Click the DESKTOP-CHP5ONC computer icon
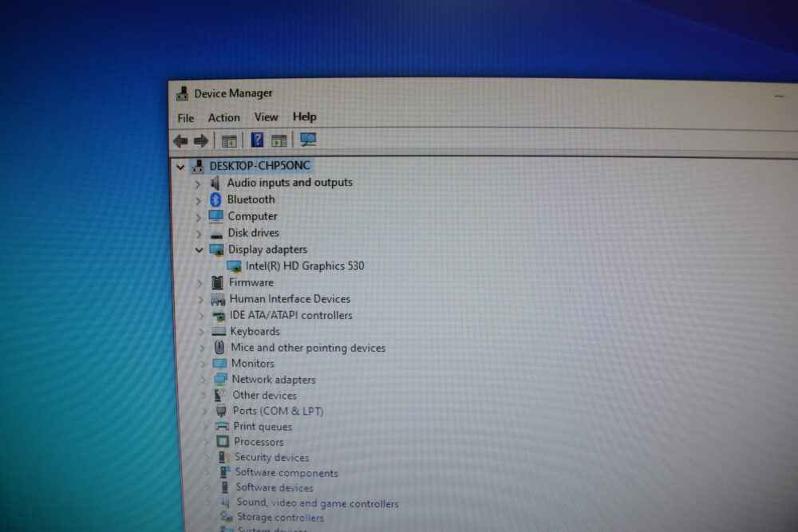The image size is (798, 532). pos(197,167)
